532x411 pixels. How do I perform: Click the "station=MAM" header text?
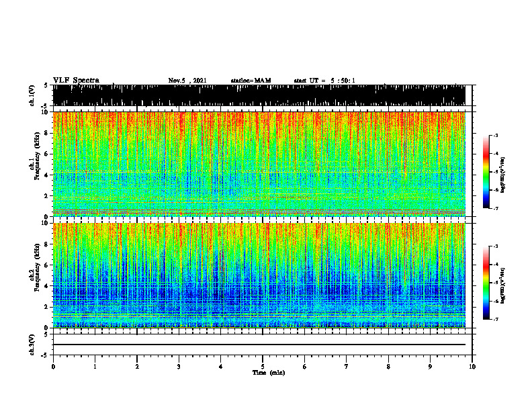pos(251,81)
